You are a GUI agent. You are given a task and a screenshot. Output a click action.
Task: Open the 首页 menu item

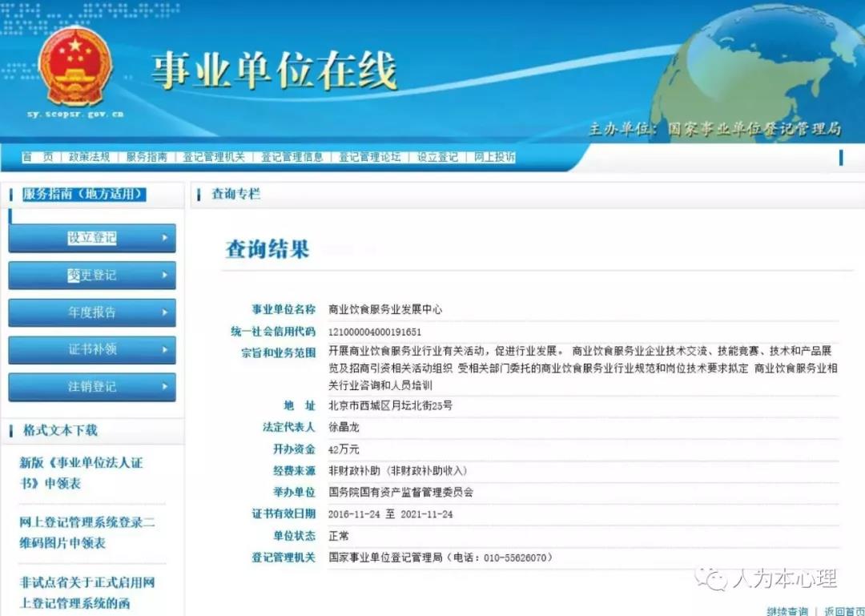(38, 157)
